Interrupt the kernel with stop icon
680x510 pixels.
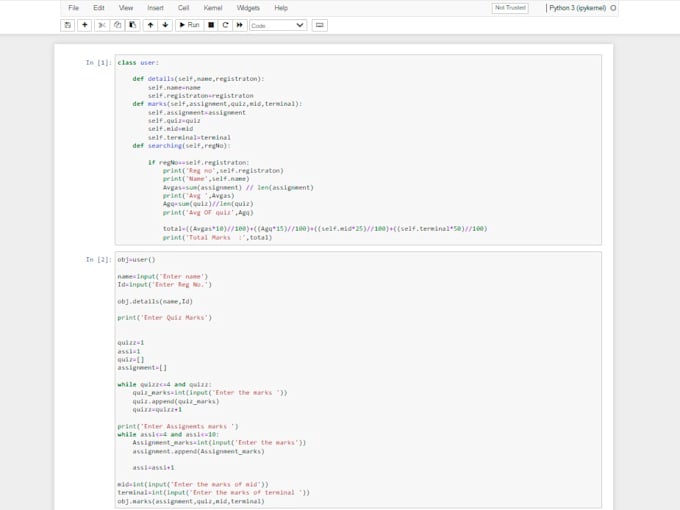pyautogui.click(x=211, y=25)
